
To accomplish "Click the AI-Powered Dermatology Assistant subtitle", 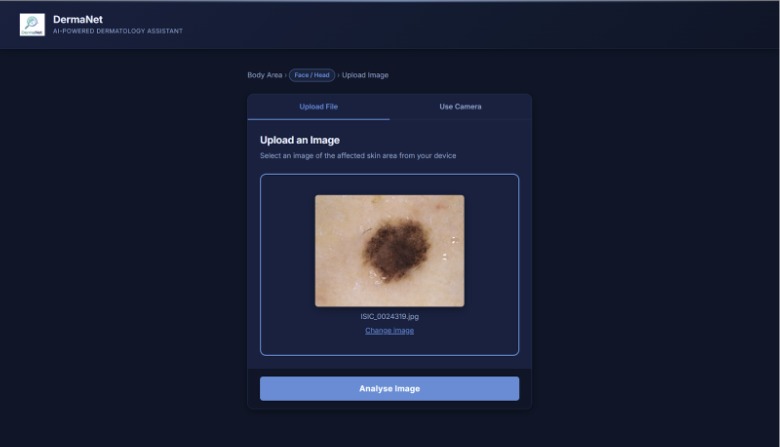I will 118,31.
